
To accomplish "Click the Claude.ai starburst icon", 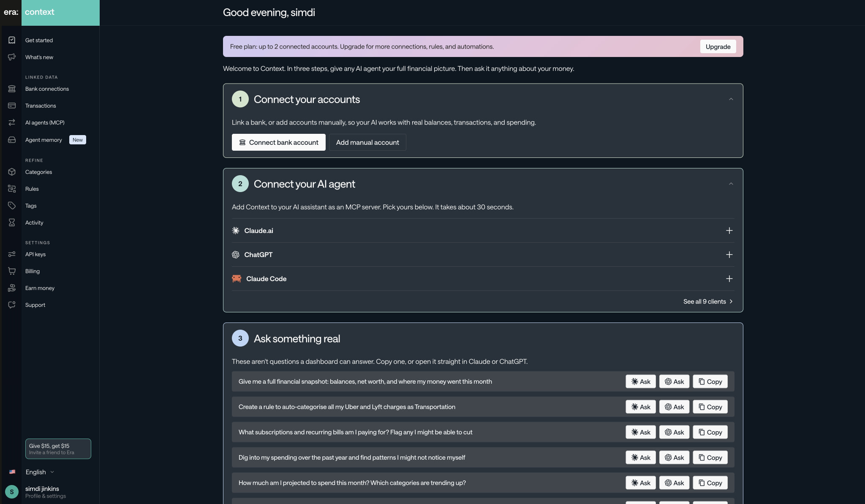I will [x=236, y=230].
